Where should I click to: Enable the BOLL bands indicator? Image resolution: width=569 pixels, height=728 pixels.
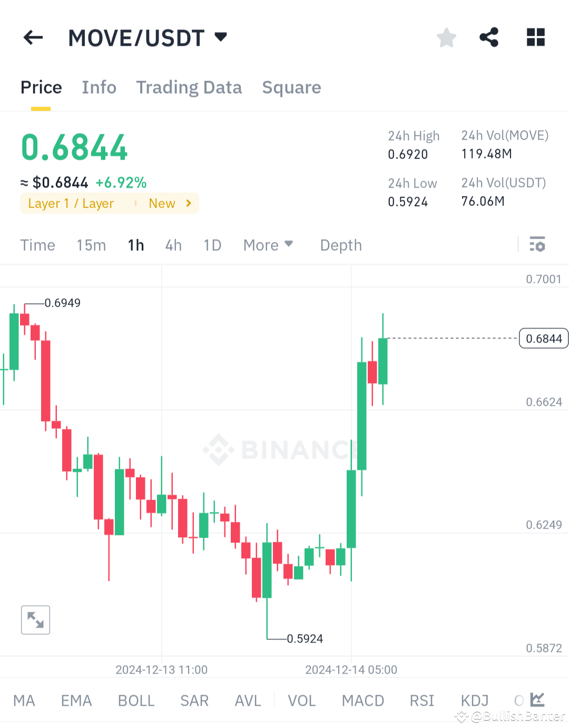pyautogui.click(x=136, y=700)
